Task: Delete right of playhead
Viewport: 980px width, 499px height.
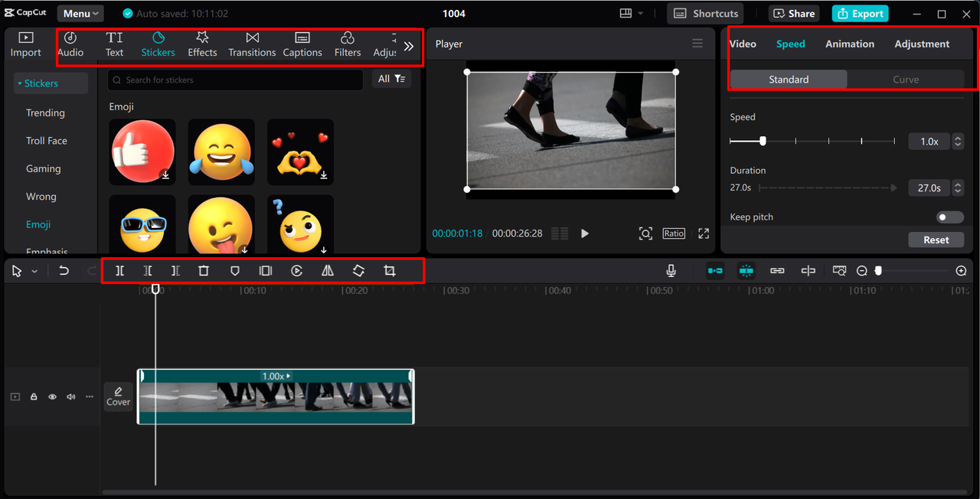Action: pyautogui.click(x=175, y=271)
